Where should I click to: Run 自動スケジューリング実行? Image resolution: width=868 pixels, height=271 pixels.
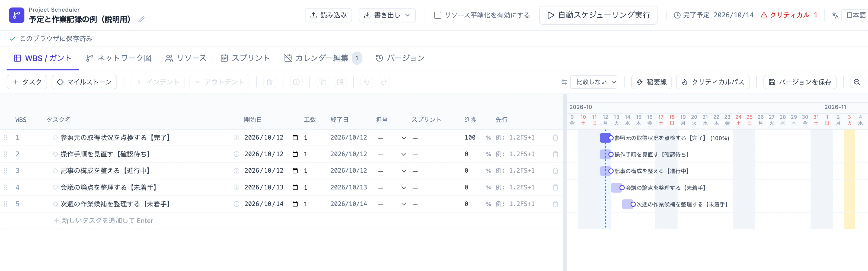598,15
